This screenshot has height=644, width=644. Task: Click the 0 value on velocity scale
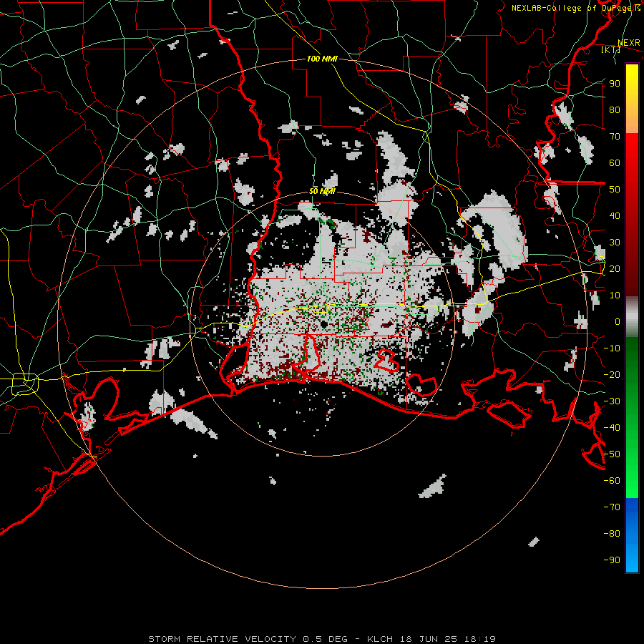pyautogui.click(x=618, y=321)
